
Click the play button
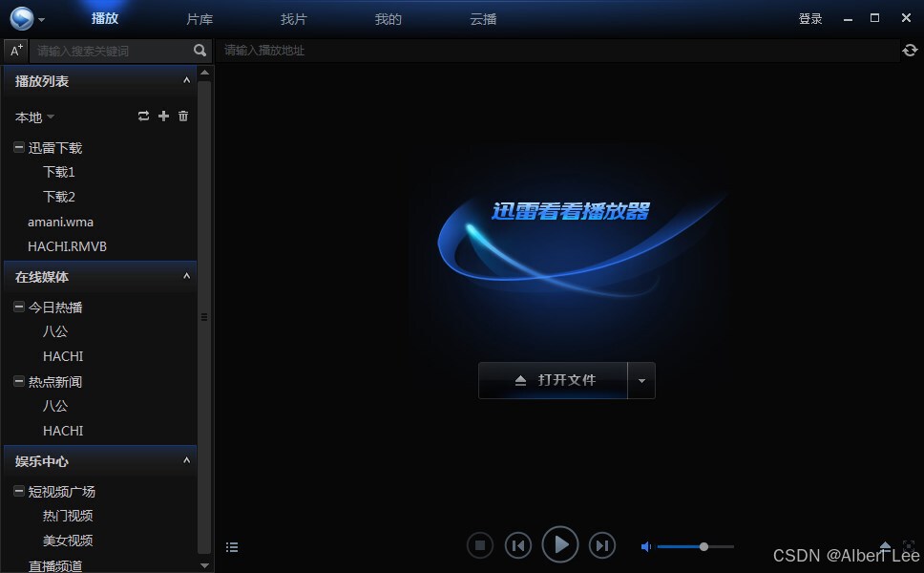click(559, 544)
